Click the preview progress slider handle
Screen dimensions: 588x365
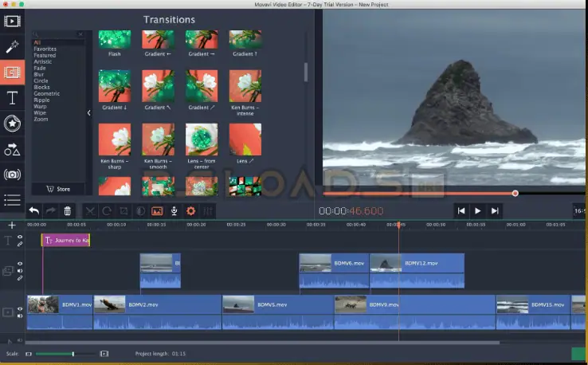(x=515, y=193)
